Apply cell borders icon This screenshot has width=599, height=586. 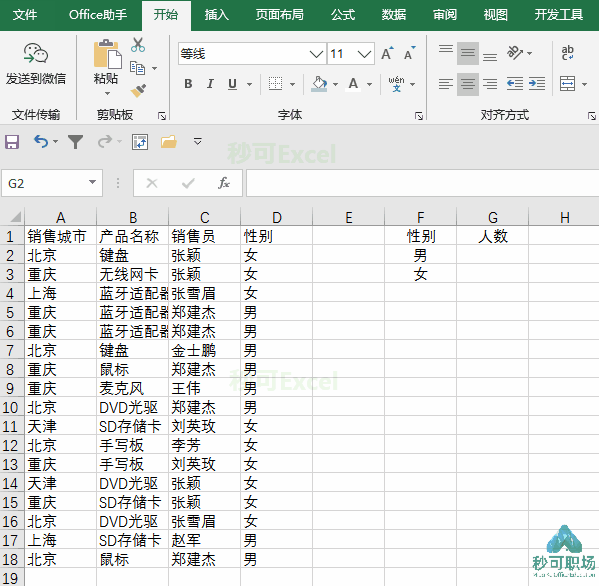point(275,84)
